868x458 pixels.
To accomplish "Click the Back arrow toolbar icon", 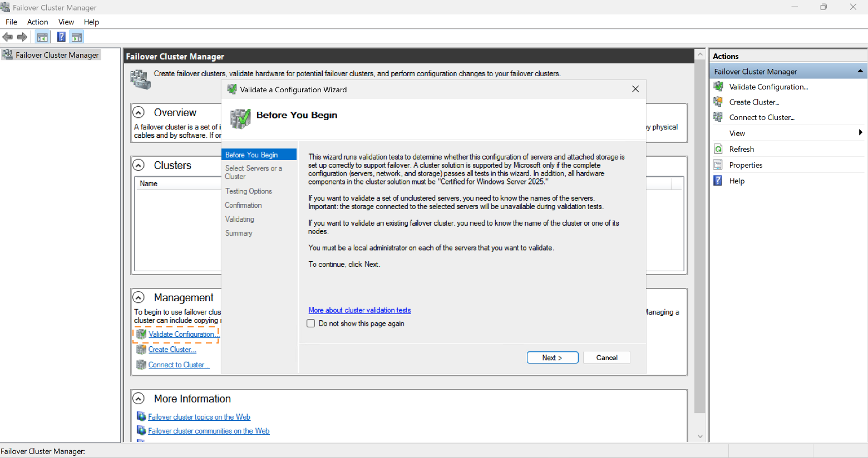I will 8,37.
